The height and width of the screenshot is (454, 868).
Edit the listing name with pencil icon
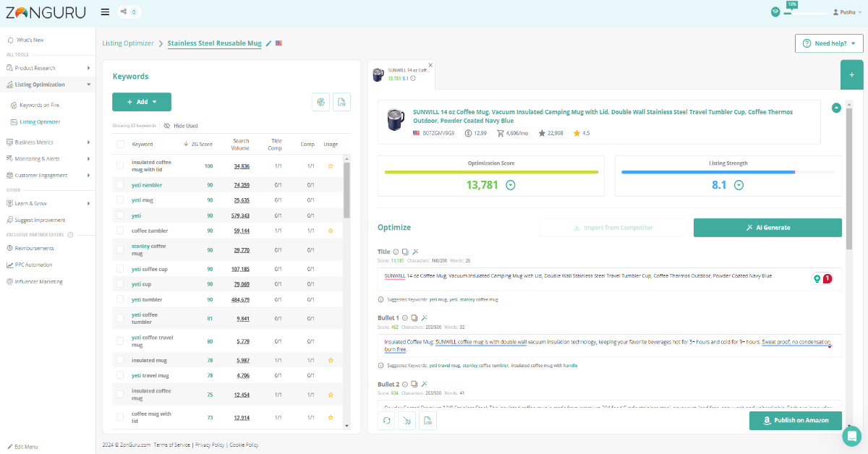268,43
